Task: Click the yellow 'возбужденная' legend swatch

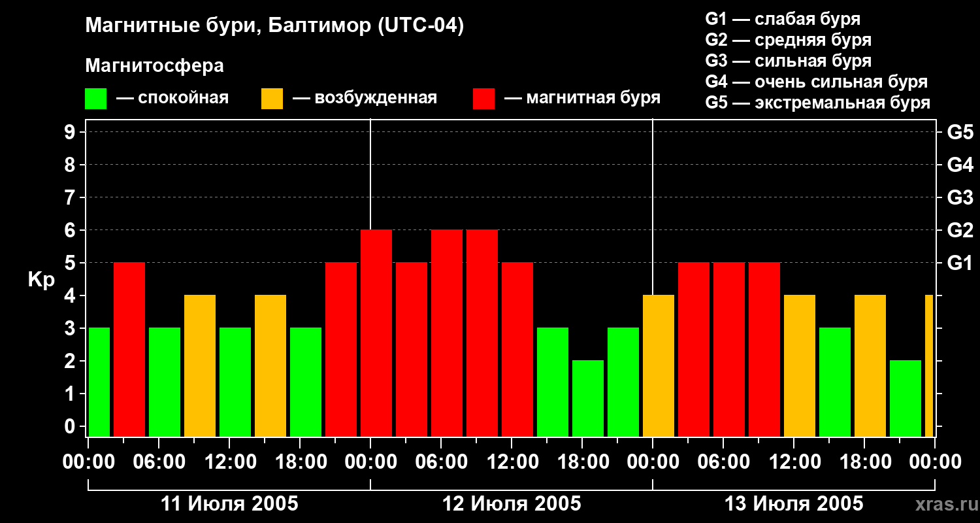Action: 272,99
